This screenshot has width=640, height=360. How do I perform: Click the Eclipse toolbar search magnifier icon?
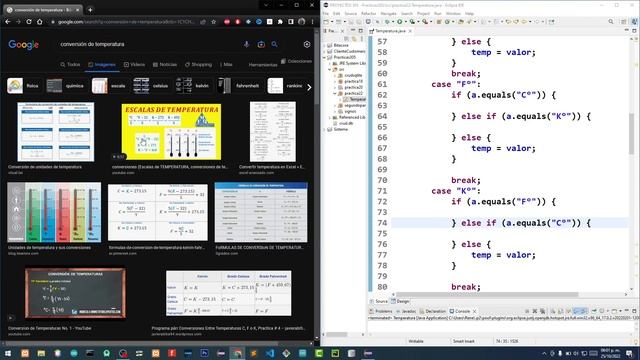pos(611,22)
